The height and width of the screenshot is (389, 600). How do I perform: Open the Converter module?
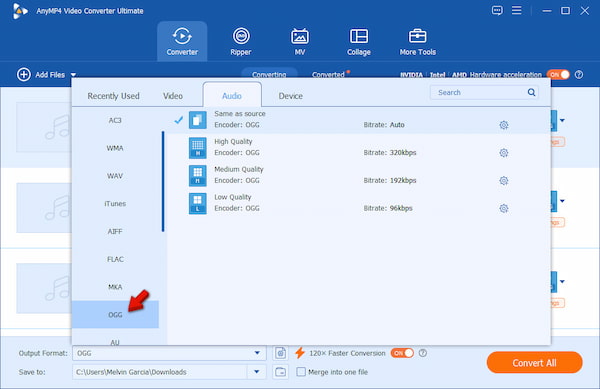tap(182, 41)
